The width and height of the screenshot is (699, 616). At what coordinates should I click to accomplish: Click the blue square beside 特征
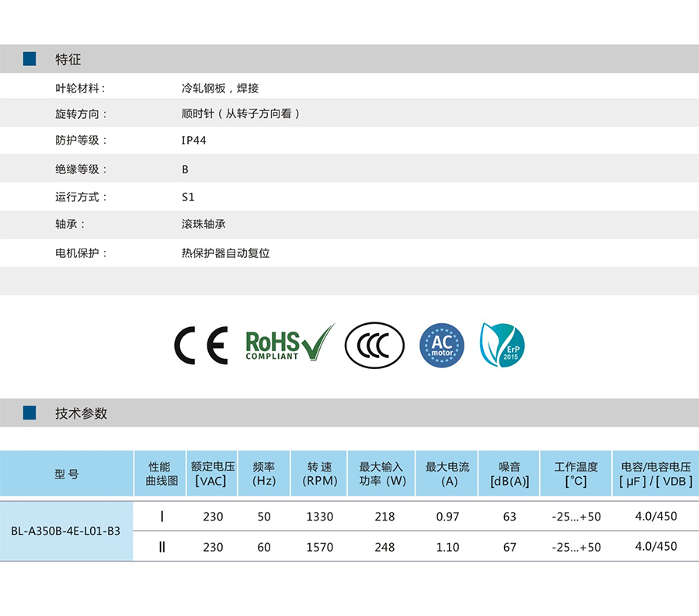point(30,59)
